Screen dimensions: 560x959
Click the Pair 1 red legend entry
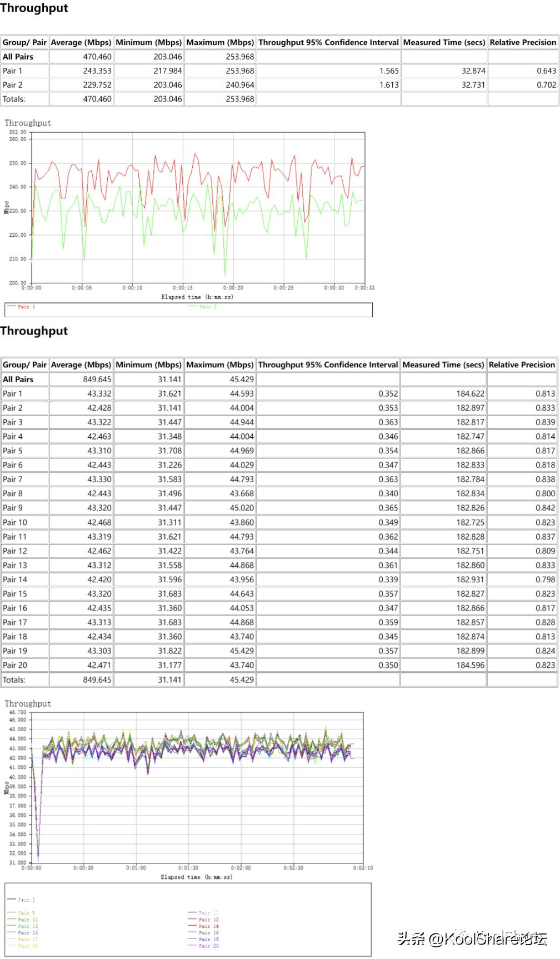[21, 307]
